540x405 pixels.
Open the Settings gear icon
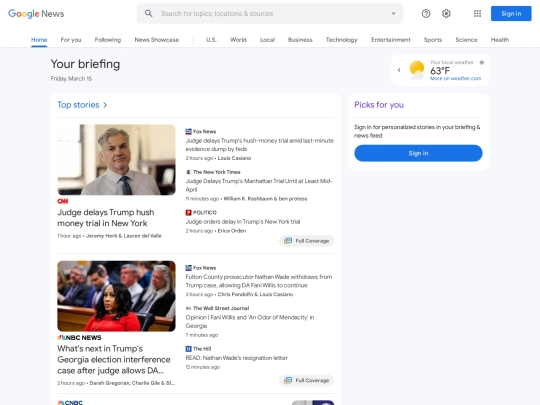(x=446, y=14)
